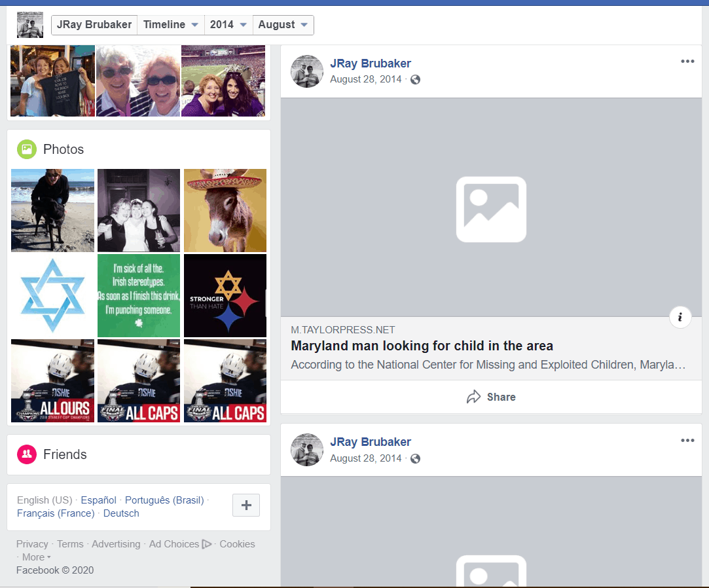Viewport: 709px width, 588px height.
Task: Open the Cookies footer link
Action: tap(238, 544)
